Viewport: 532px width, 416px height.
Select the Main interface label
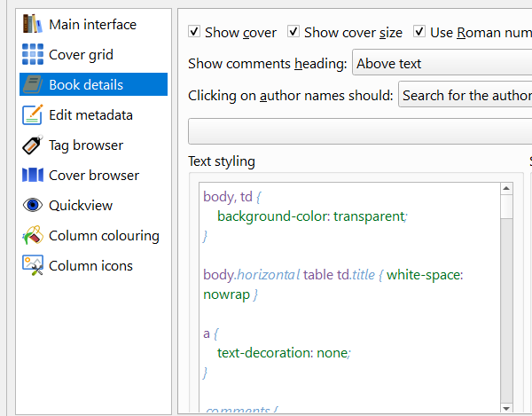(92, 24)
